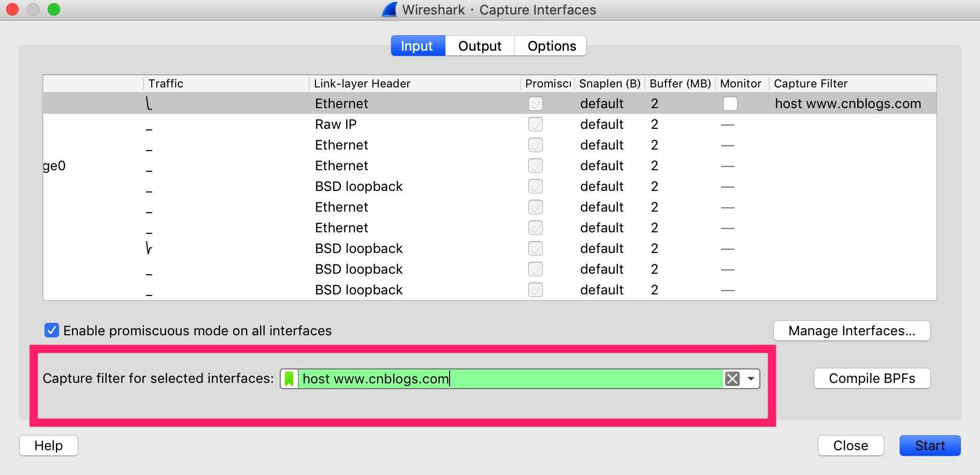Click the Monitor column header
This screenshot has height=475, width=980.
pos(742,83)
